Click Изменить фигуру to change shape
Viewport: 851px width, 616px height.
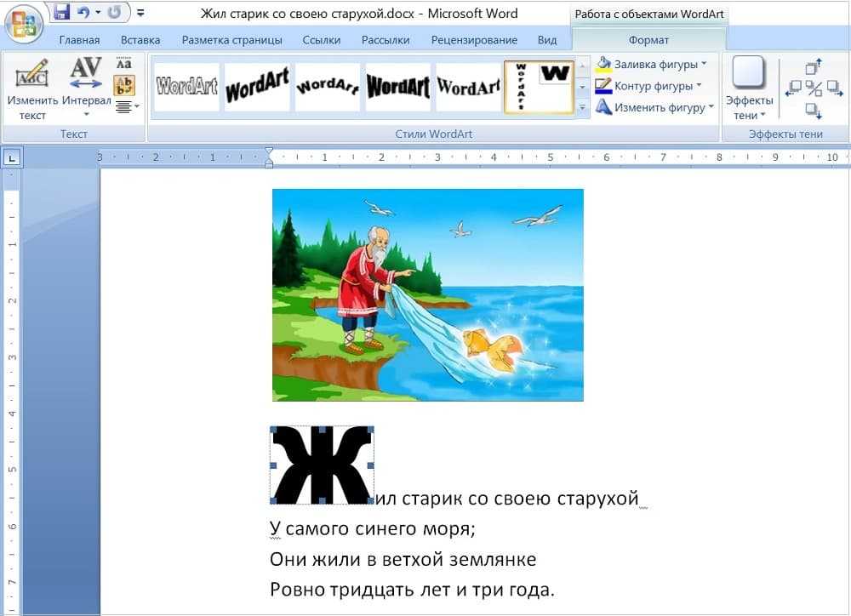pyautogui.click(x=655, y=108)
